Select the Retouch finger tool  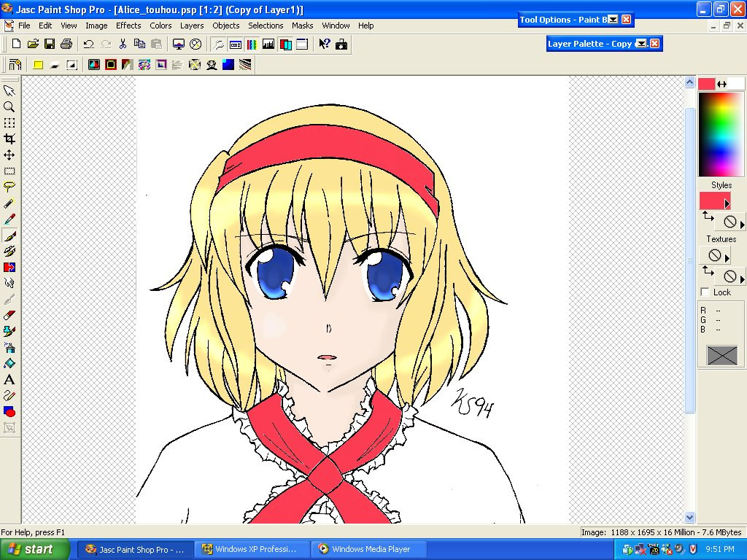(9, 284)
